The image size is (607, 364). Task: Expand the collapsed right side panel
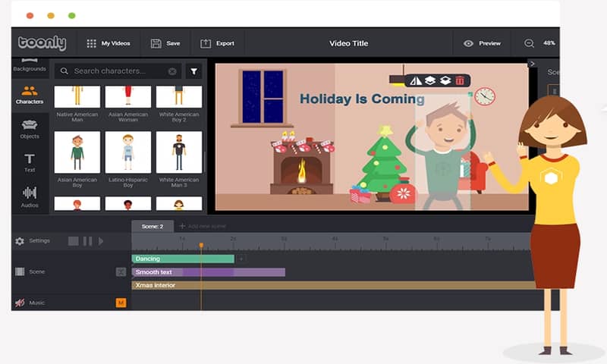point(532,64)
